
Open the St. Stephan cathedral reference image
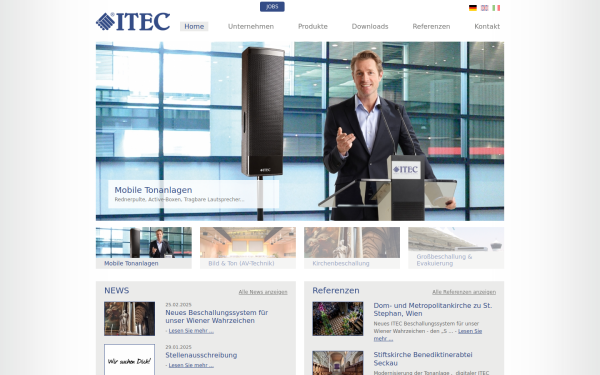tap(338, 319)
